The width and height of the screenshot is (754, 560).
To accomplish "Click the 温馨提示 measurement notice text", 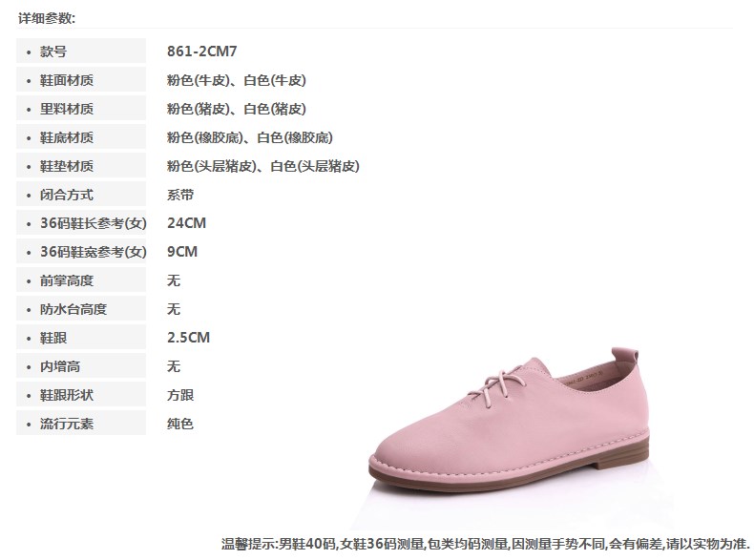I will click(x=486, y=544).
